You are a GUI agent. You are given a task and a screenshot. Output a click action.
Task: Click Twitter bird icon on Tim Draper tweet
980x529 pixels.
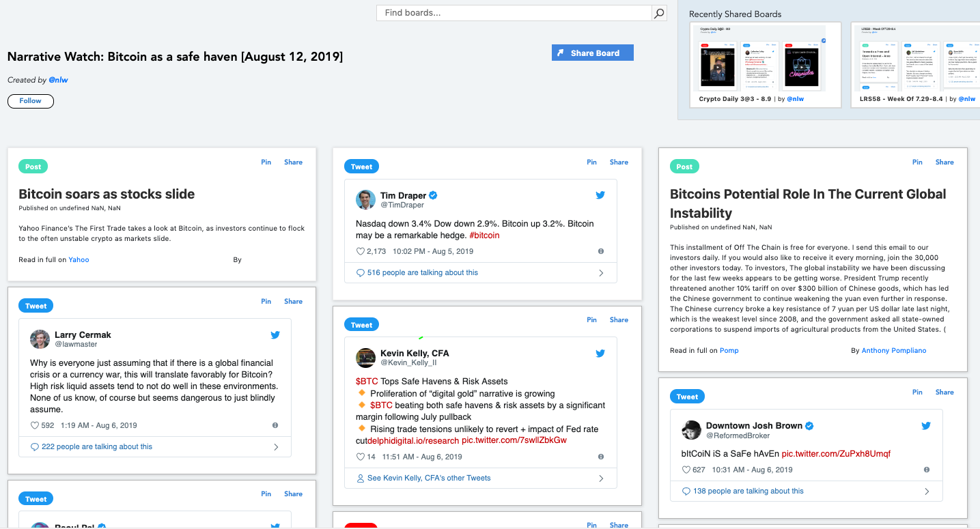600,195
